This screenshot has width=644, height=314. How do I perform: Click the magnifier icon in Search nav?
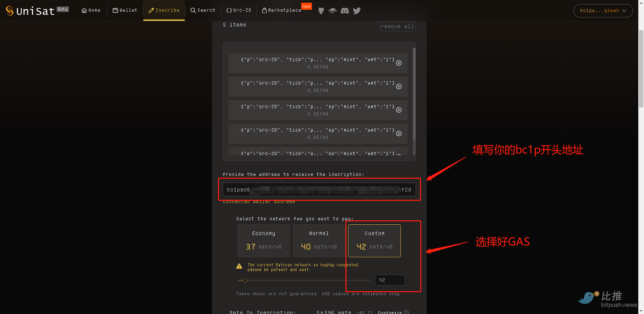tap(193, 10)
